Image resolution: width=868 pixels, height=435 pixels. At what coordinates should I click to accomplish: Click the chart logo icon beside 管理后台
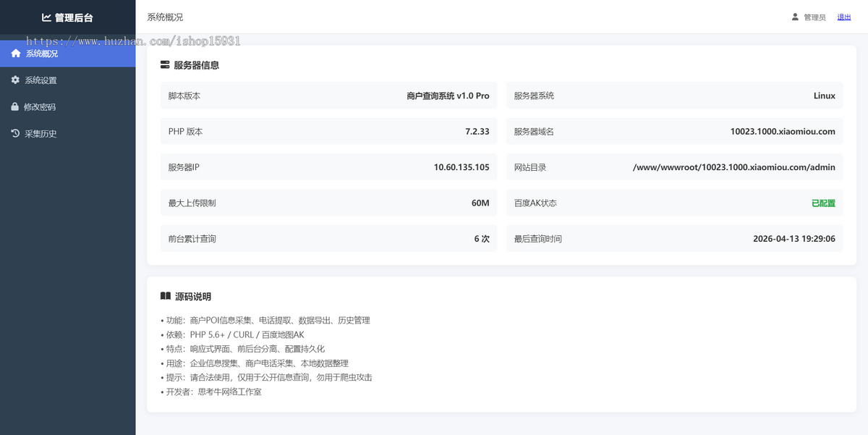(x=46, y=17)
